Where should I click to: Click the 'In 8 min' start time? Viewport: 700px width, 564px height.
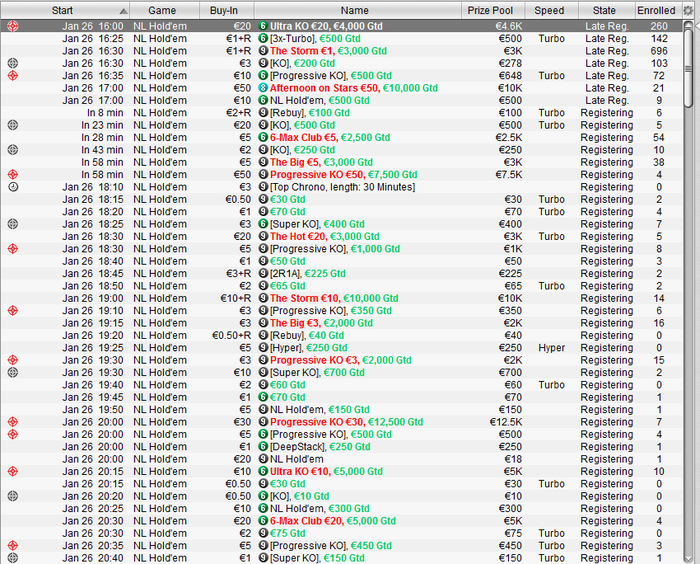105,113
